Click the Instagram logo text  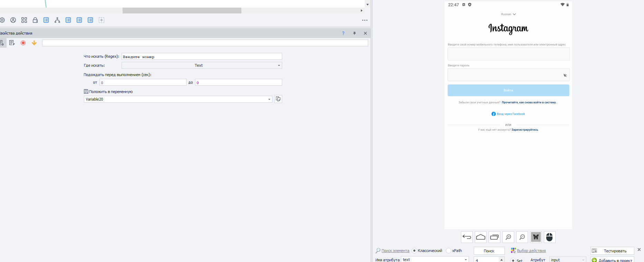(x=508, y=28)
